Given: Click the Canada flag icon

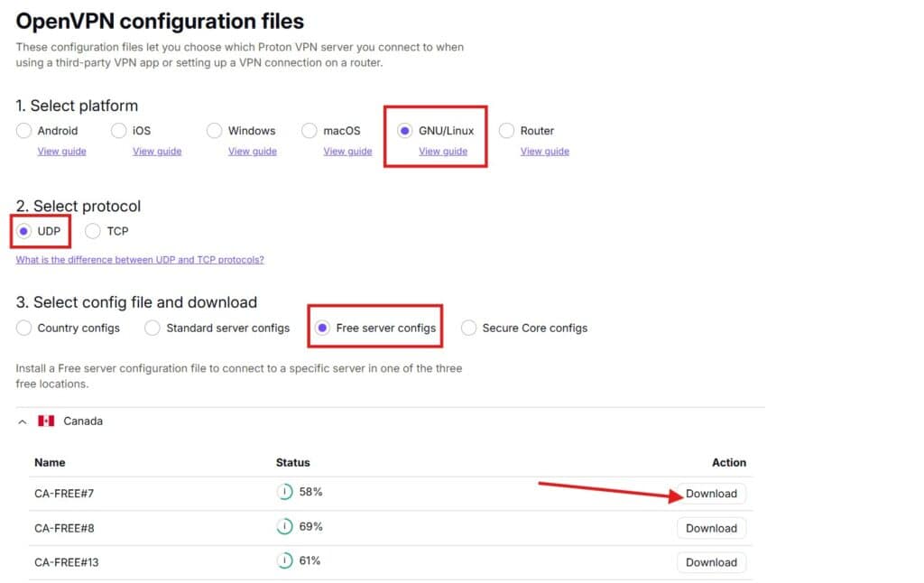Looking at the screenshot, I should [46, 421].
